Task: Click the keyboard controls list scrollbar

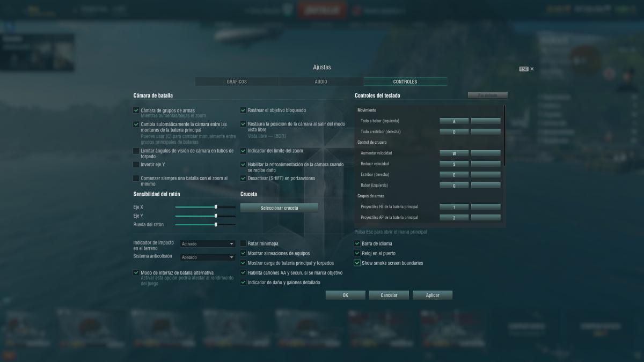Action: (x=504, y=135)
